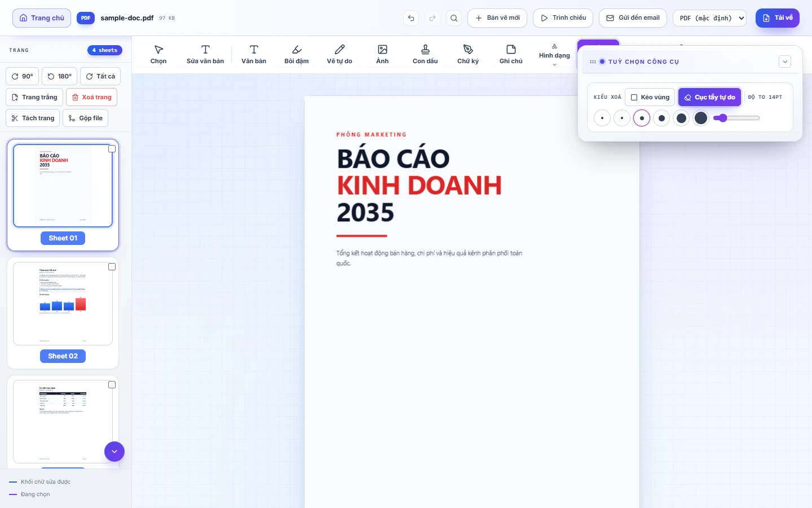The height and width of the screenshot is (508, 812).
Task: Create a new drawing with Bản vẽ mới
Action: (x=497, y=18)
